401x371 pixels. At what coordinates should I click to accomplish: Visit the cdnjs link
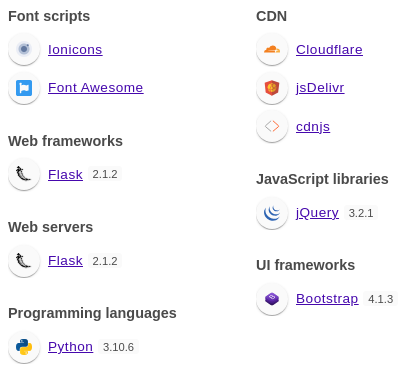tap(313, 127)
